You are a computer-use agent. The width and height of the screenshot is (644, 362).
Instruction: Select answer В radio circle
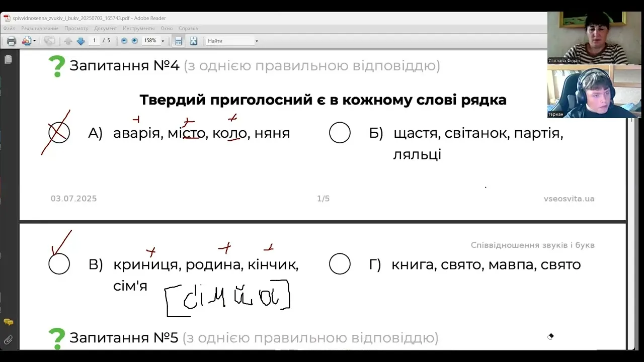tap(59, 264)
